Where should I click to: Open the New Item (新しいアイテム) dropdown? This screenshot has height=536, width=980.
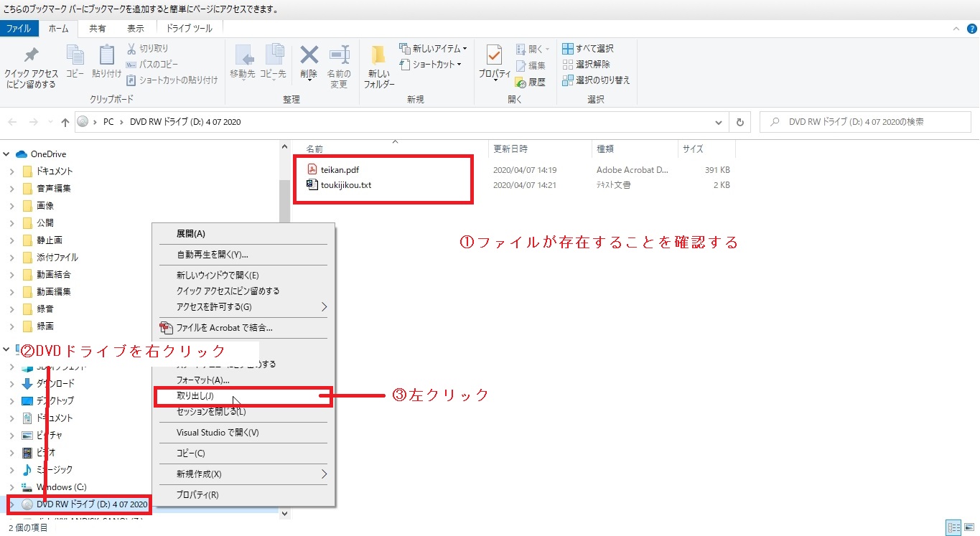[439, 48]
